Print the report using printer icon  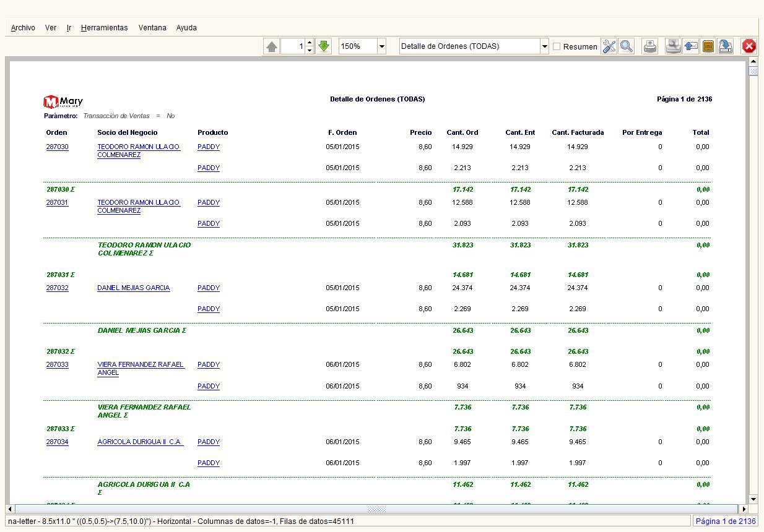[x=650, y=46]
